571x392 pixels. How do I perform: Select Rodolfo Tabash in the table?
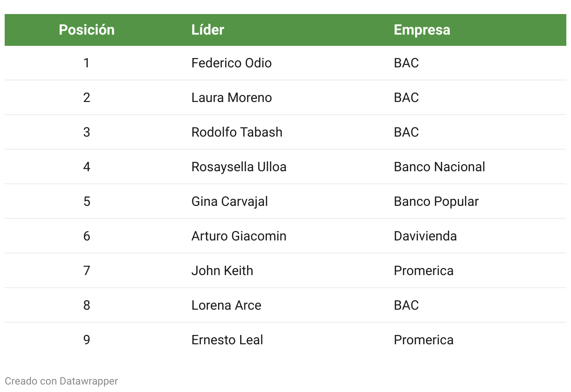pyautogui.click(x=237, y=132)
